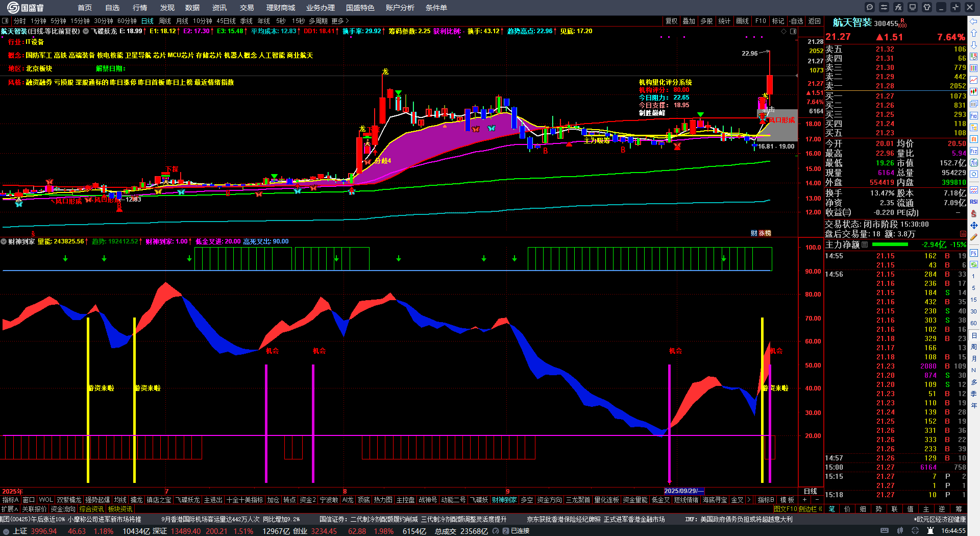Click the small red chart icon beside 盘后交易量
The width and height of the screenshot is (980, 536).
click(963, 234)
